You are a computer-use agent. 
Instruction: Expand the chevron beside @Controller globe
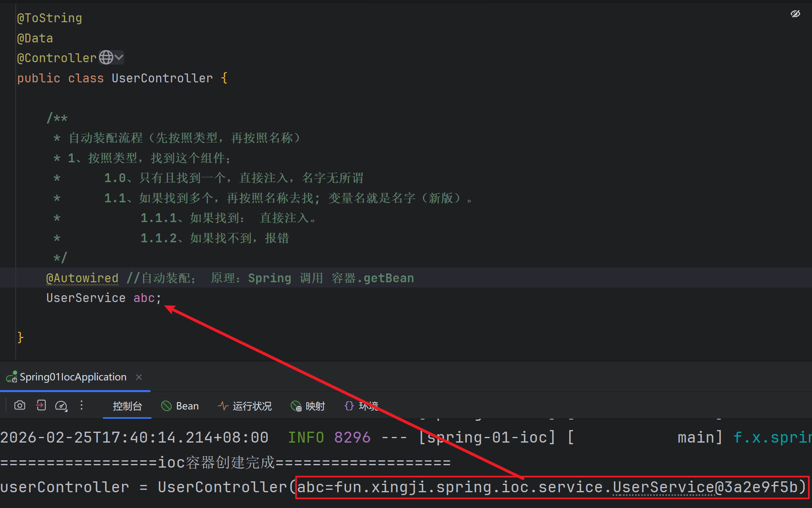(119, 58)
